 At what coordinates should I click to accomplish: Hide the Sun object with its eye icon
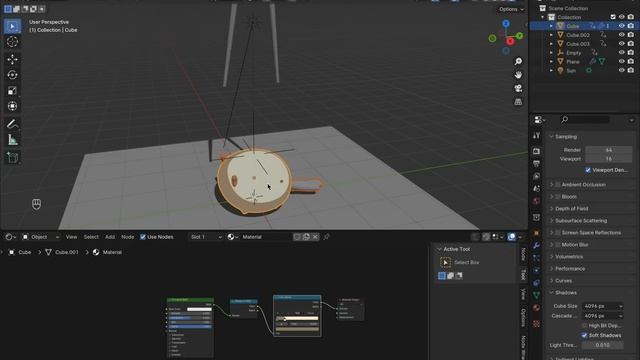[x=621, y=70]
